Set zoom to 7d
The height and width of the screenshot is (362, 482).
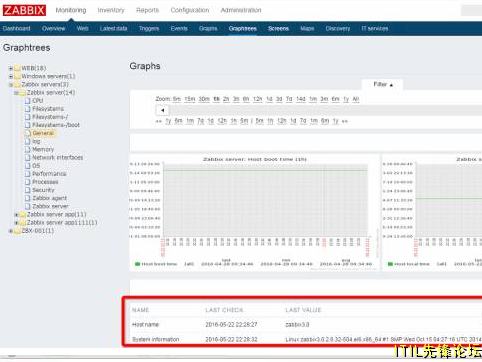[x=289, y=99]
